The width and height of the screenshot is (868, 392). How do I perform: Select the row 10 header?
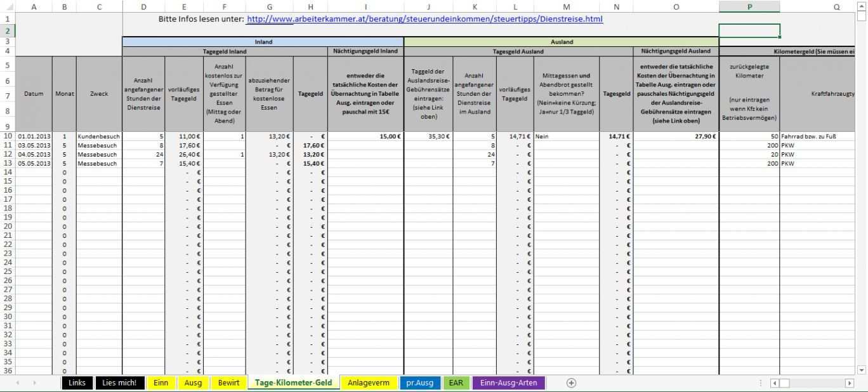point(7,136)
